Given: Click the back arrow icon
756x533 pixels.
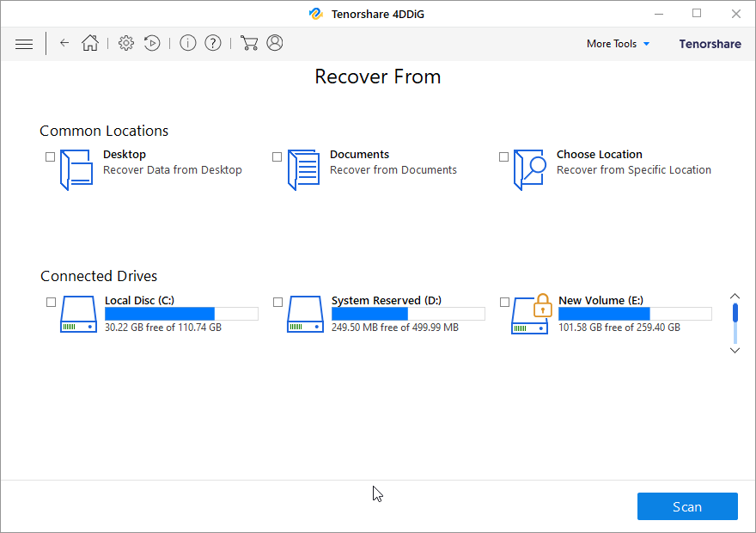Looking at the screenshot, I should click(64, 43).
